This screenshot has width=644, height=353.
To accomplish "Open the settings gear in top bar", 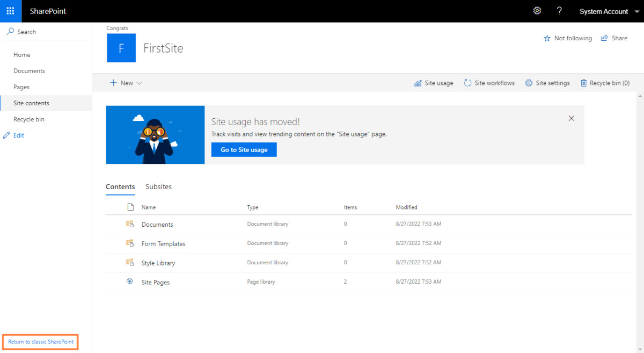I will tap(537, 11).
